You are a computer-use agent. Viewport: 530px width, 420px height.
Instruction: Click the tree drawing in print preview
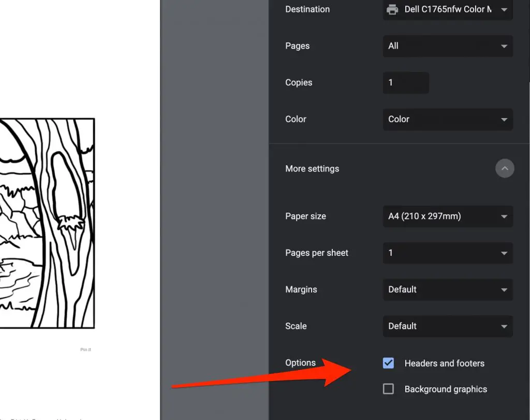click(47, 223)
